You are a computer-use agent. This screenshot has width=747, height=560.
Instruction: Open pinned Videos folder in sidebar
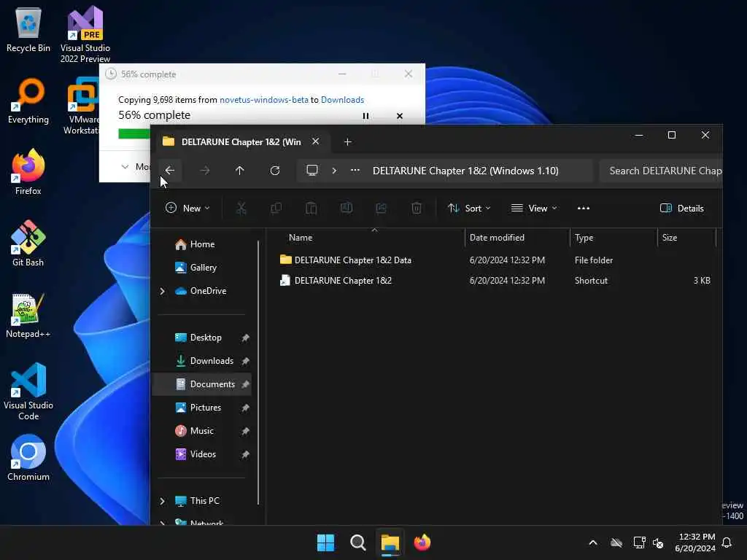pyautogui.click(x=203, y=454)
